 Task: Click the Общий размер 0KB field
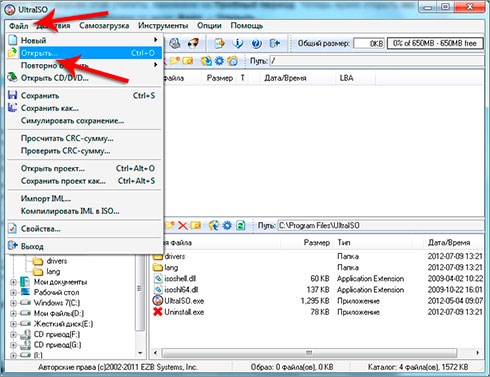(369, 43)
